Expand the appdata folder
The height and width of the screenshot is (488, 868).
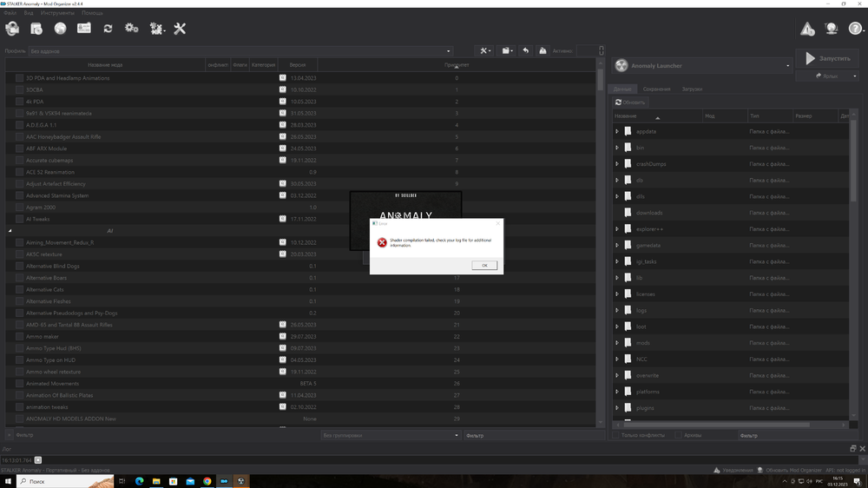617,131
